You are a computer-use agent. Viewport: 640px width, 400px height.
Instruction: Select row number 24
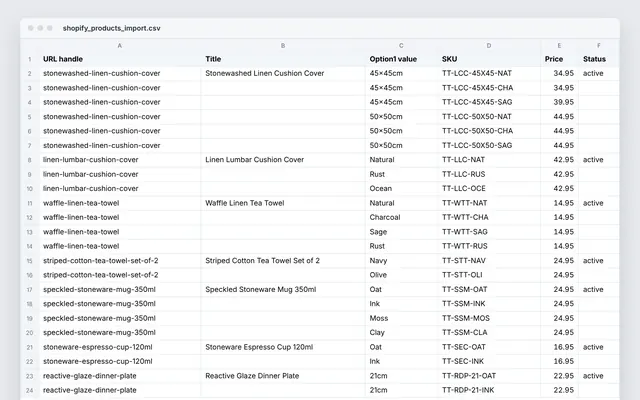pyautogui.click(x=30, y=391)
